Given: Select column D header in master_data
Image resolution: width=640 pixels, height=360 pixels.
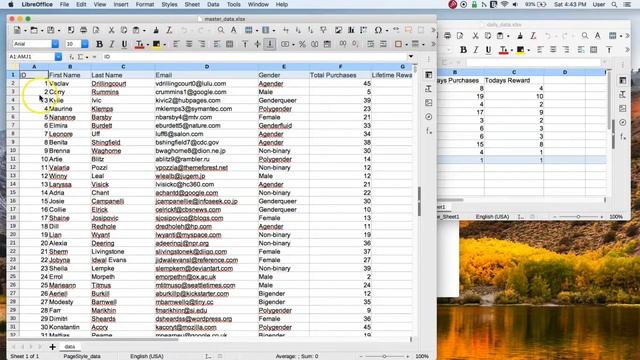Looking at the screenshot, I should 207,67.
